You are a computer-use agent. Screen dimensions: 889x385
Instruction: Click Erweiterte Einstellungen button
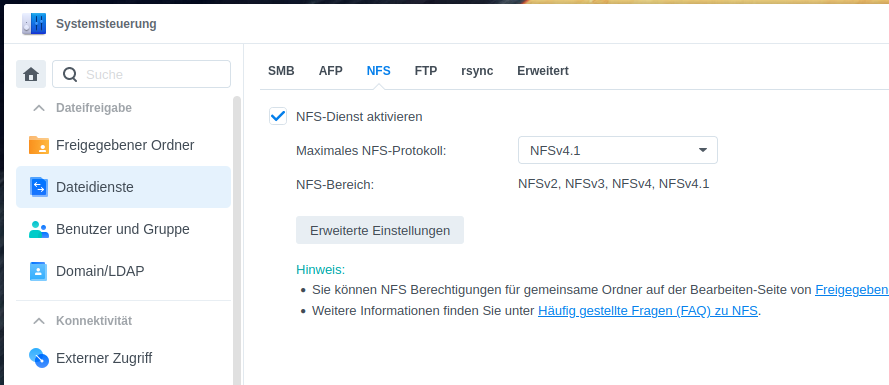click(380, 230)
